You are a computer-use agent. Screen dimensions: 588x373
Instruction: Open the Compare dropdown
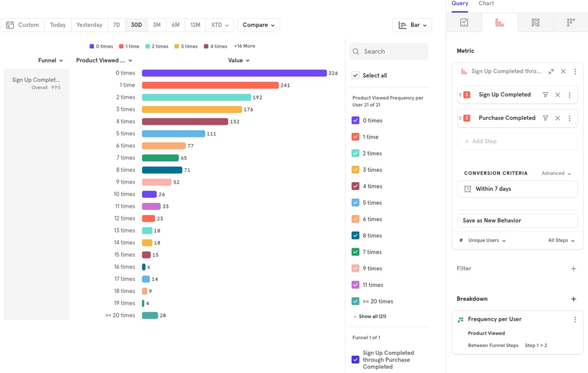point(258,25)
